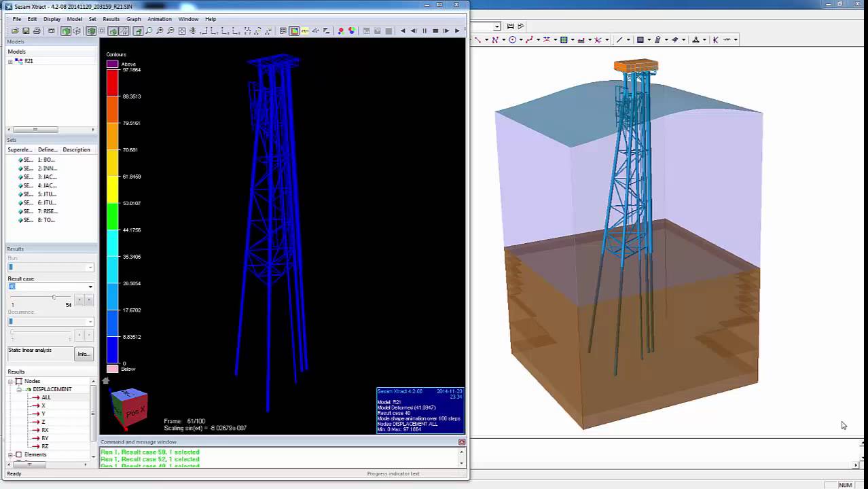Click the pause animation button
Viewport: 868px width, 489px height.
(424, 31)
